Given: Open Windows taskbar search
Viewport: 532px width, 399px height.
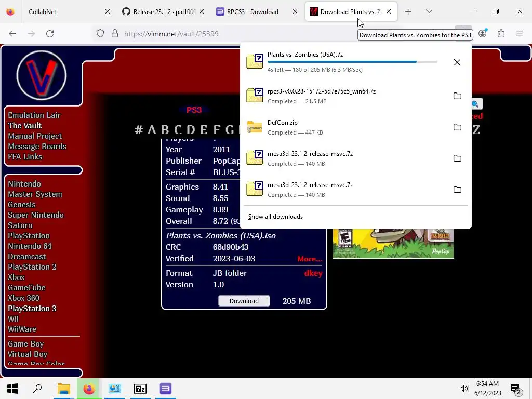Looking at the screenshot, I should [x=37, y=389].
